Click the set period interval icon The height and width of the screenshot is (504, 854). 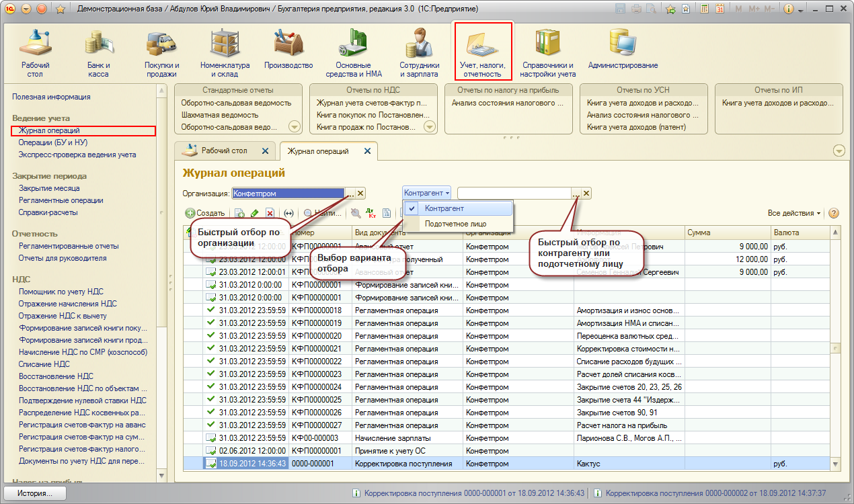tap(289, 213)
